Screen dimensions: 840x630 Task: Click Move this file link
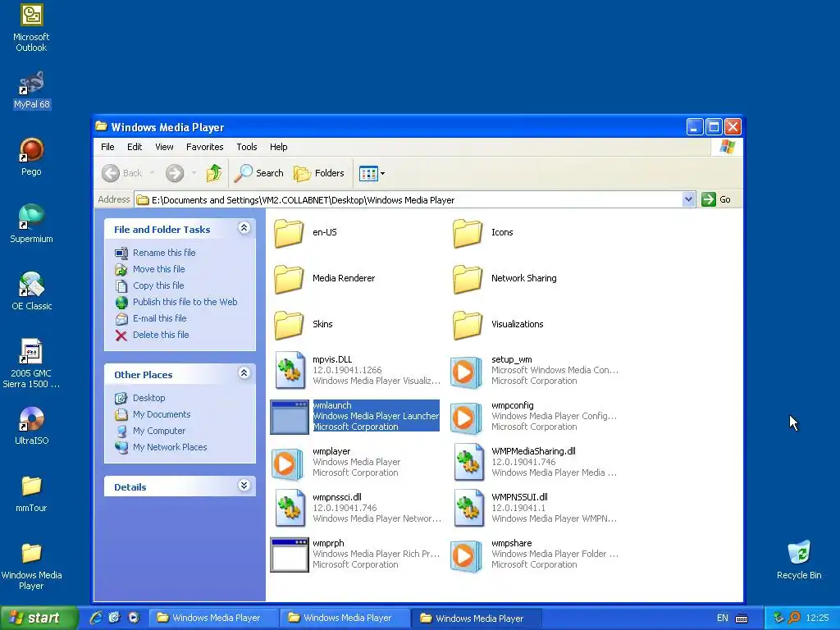pyautogui.click(x=158, y=269)
